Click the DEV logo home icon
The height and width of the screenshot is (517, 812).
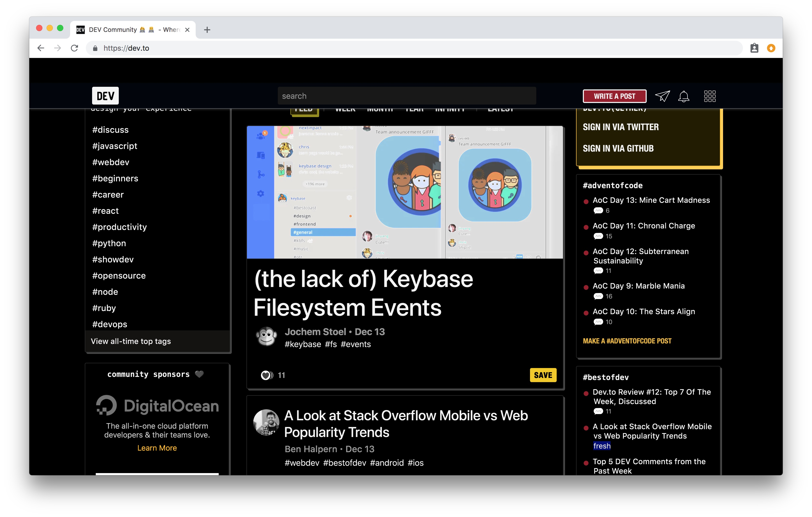coord(105,96)
